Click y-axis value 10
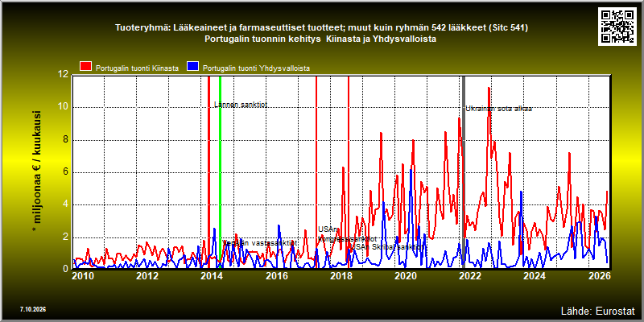This screenshot has width=644, height=322. (63, 107)
